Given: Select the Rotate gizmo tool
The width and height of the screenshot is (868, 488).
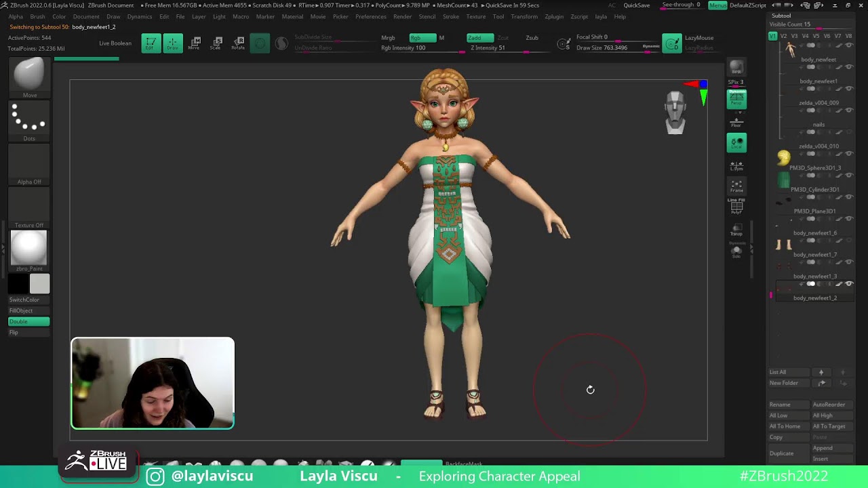Looking at the screenshot, I should 238,43.
